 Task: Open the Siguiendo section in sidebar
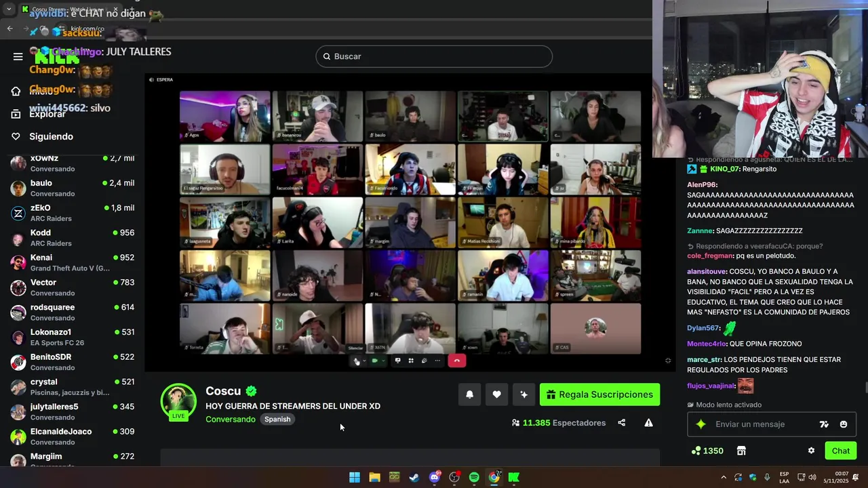[x=43, y=136]
